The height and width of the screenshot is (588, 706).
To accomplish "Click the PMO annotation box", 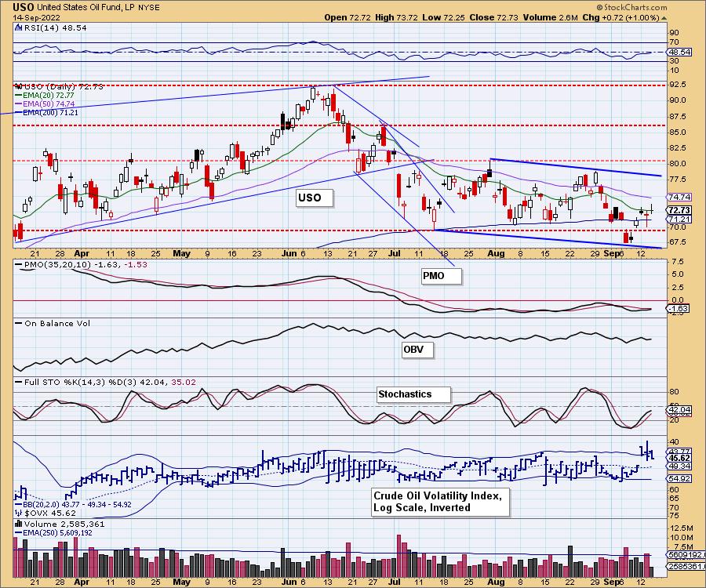I will (x=441, y=276).
